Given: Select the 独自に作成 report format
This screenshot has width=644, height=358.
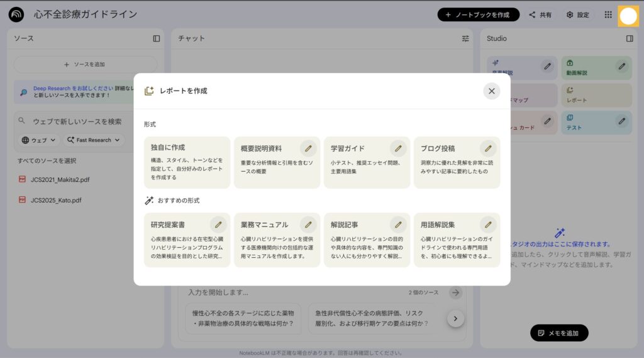Looking at the screenshot, I should (186, 162).
